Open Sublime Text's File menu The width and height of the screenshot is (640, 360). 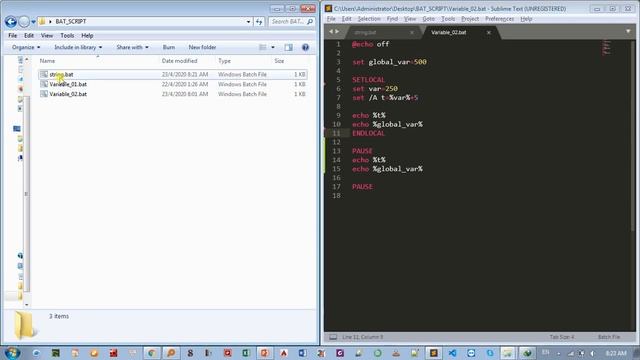coord(331,19)
